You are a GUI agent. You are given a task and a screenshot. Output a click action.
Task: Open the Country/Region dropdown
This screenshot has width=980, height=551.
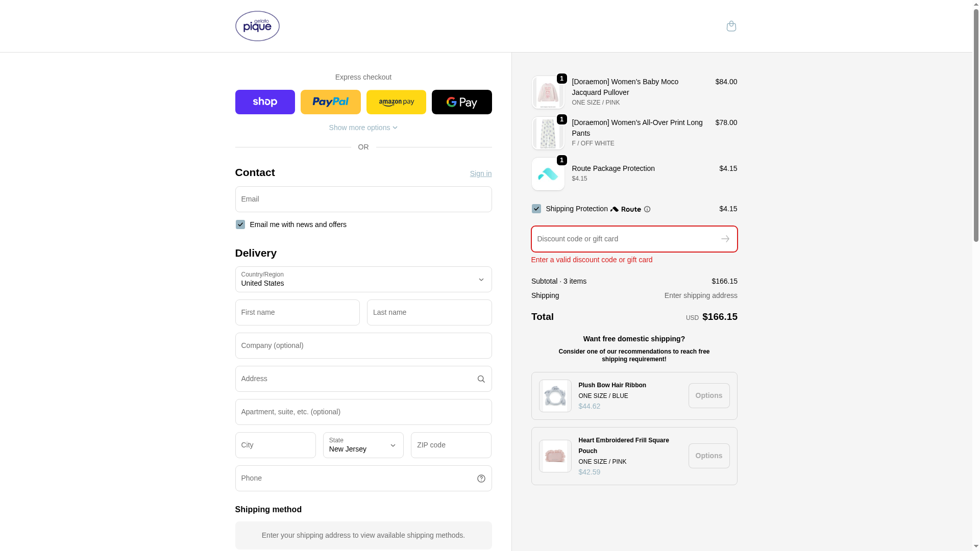click(363, 280)
